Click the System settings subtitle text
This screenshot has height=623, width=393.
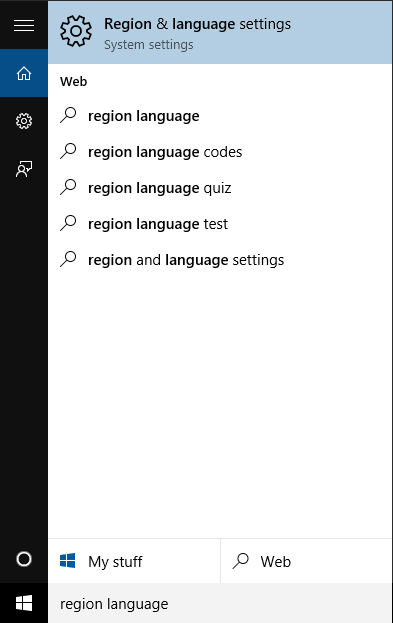[149, 45]
